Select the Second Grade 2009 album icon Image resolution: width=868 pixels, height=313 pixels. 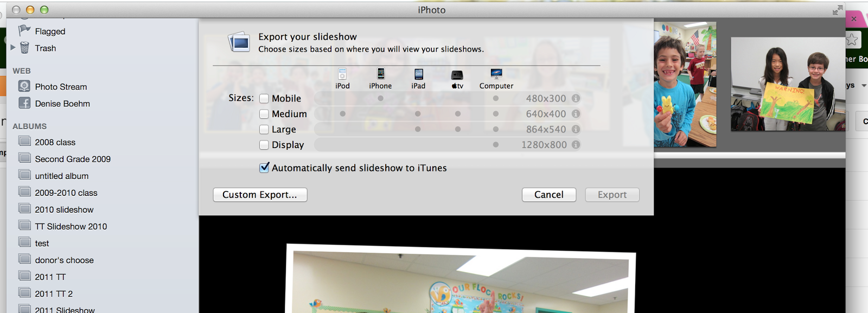point(24,158)
